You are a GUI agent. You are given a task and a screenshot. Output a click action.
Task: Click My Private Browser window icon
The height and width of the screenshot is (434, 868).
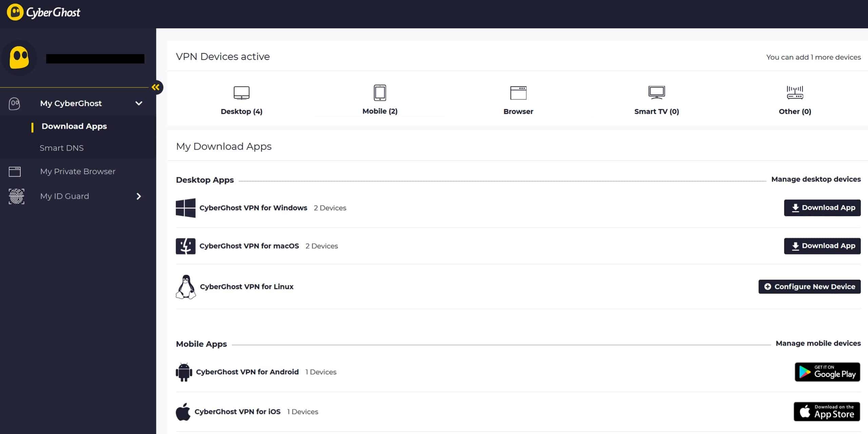point(15,172)
